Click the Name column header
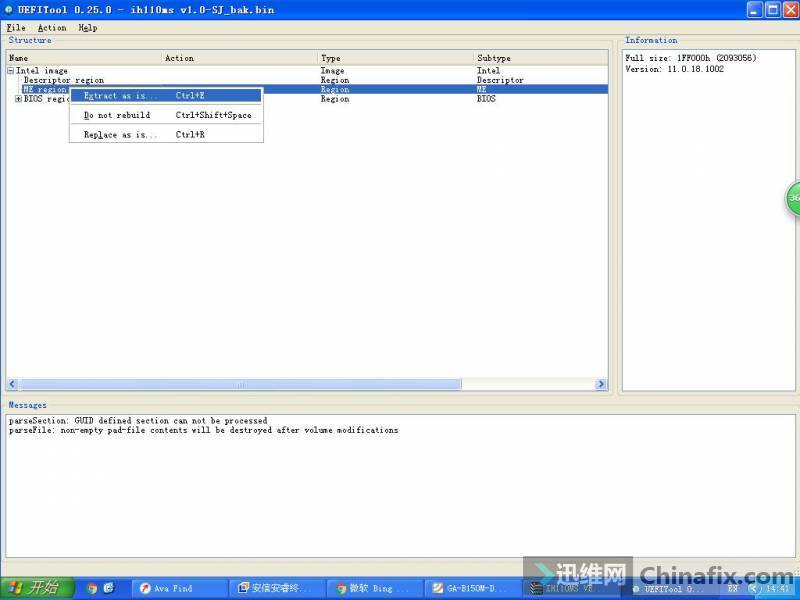 [84, 58]
